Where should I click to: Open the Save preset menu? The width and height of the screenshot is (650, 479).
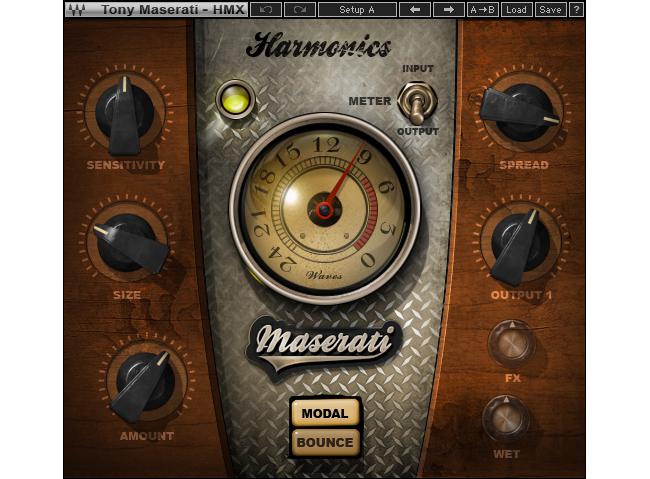pyautogui.click(x=550, y=10)
